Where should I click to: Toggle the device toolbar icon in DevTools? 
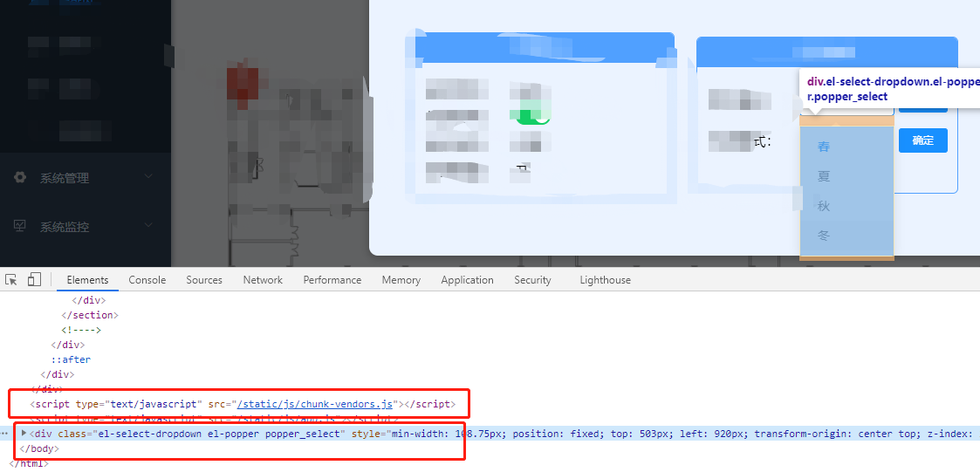pos(34,279)
